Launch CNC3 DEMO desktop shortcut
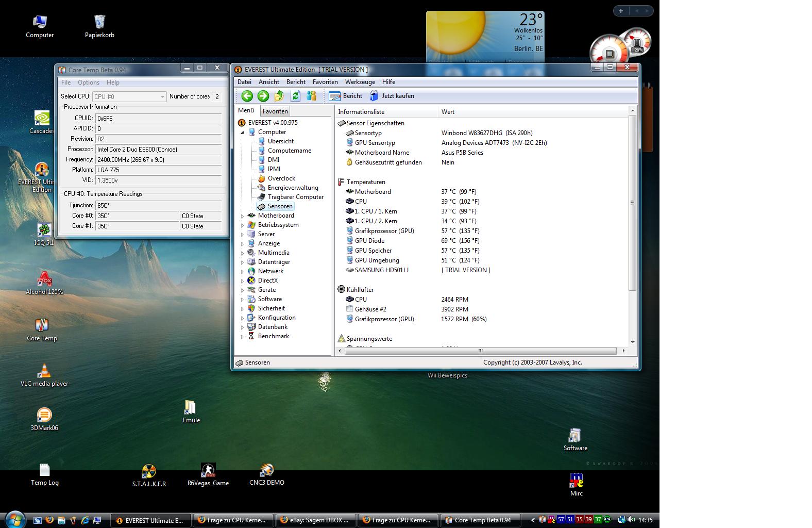The width and height of the screenshot is (812, 528). (267, 474)
